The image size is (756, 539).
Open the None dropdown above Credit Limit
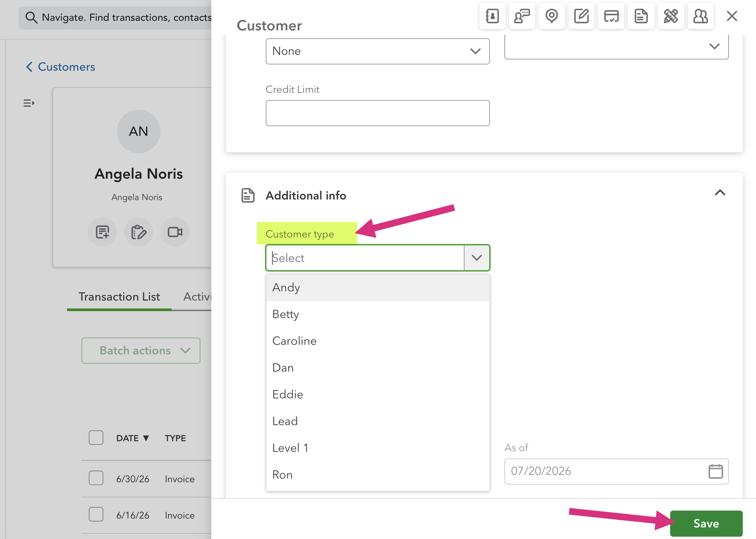click(x=377, y=51)
